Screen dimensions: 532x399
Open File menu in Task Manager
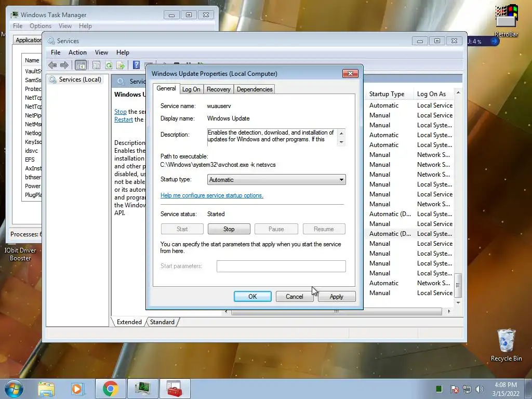tap(18, 26)
